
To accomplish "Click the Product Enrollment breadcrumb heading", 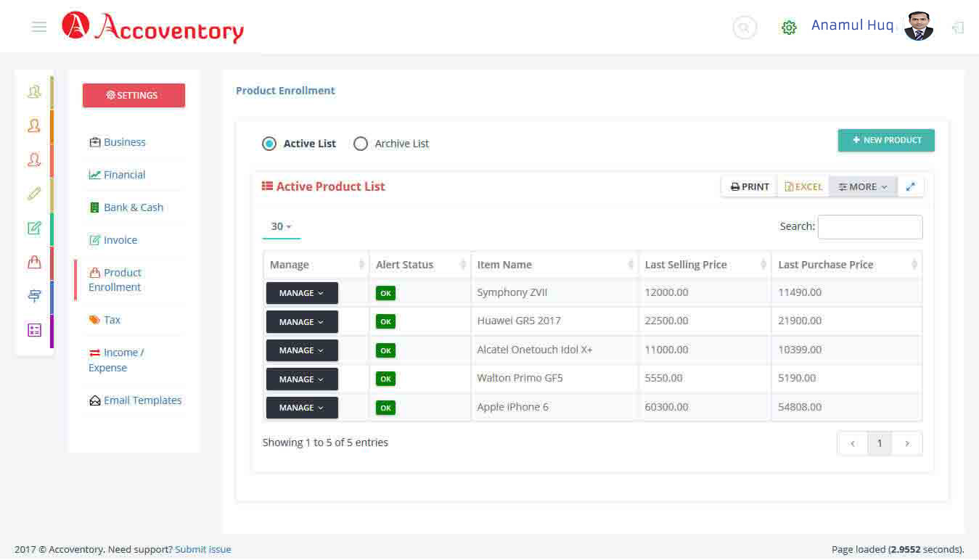I will tap(285, 91).
